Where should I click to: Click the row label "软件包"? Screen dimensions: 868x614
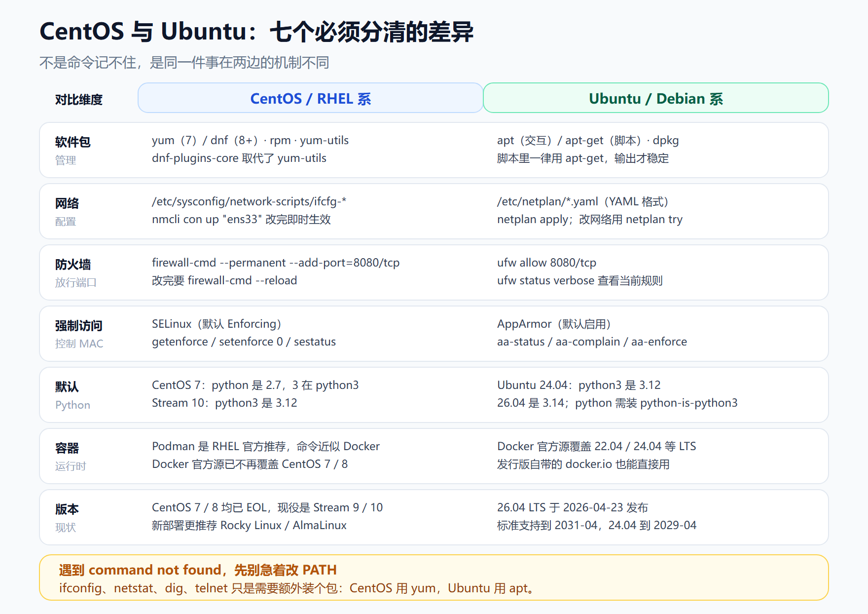click(73, 142)
